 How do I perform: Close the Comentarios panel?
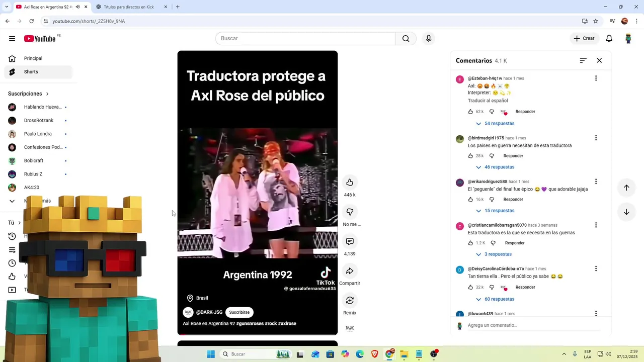coord(599,60)
